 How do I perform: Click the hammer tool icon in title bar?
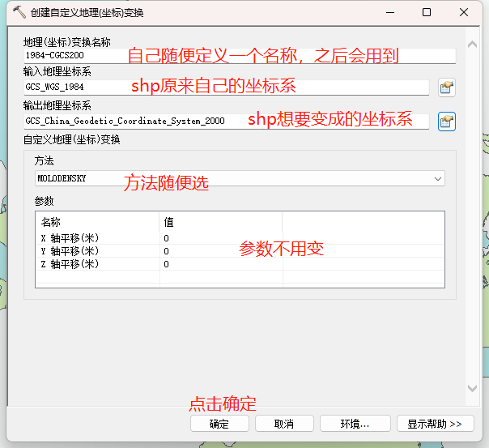tap(19, 12)
